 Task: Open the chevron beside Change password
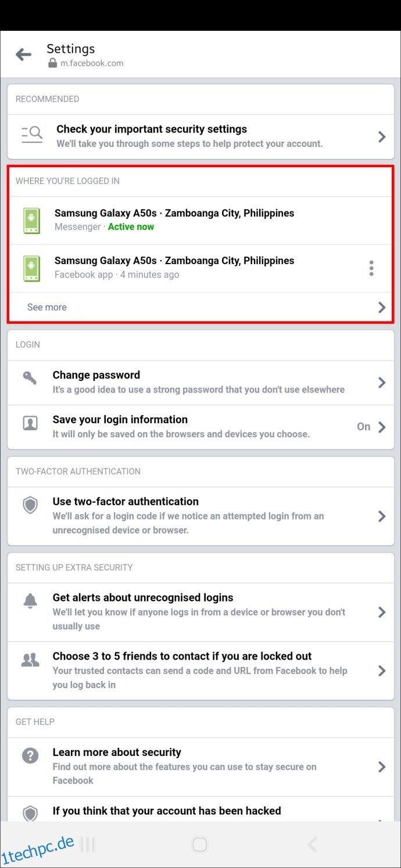(382, 382)
